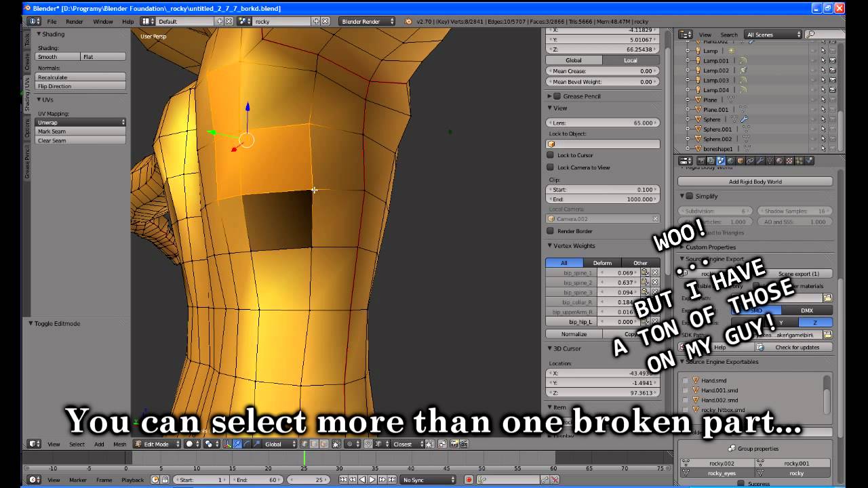Click the timeline editor type icon
Screen dimensions: 868x488
[x=34, y=480]
